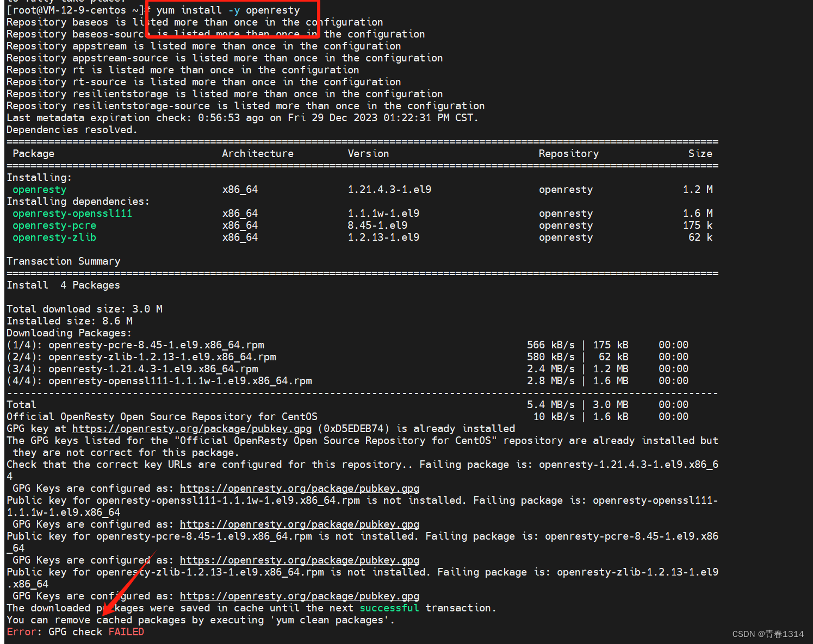Click the '175 k' size of openresty-pcre

click(698, 226)
